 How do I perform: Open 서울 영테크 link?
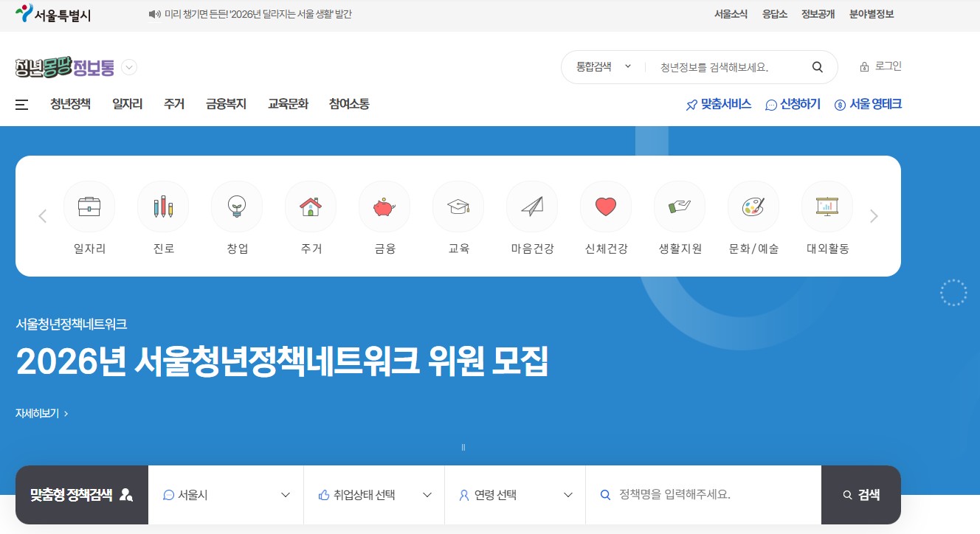(868, 105)
